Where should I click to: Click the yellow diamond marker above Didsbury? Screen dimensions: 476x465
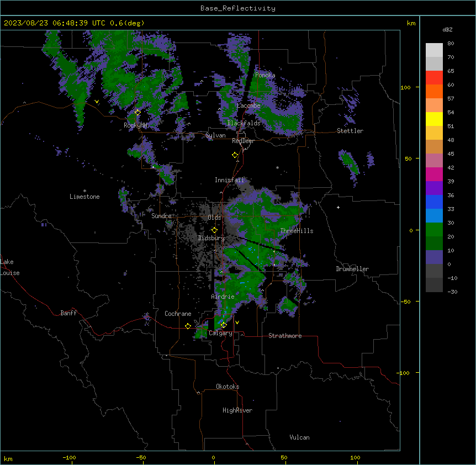point(214,230)
